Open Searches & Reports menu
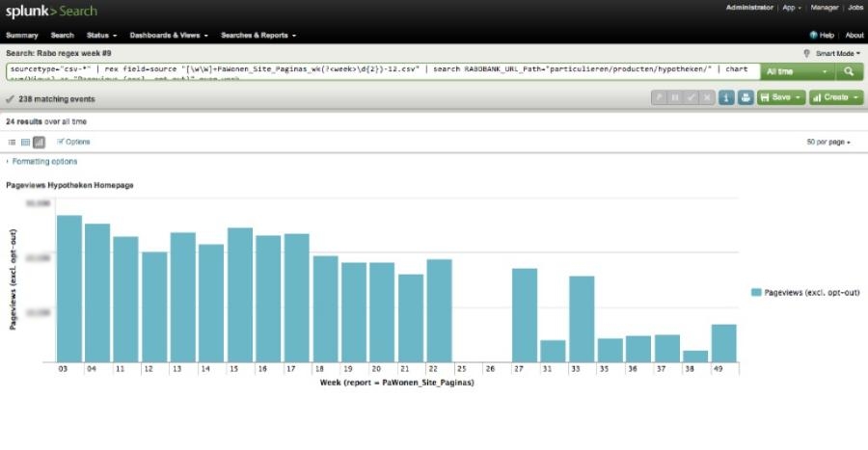 (x=258, y=35)
